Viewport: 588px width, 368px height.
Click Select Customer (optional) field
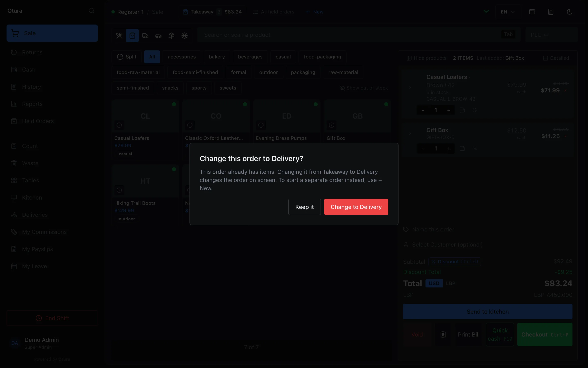[488, 245]
